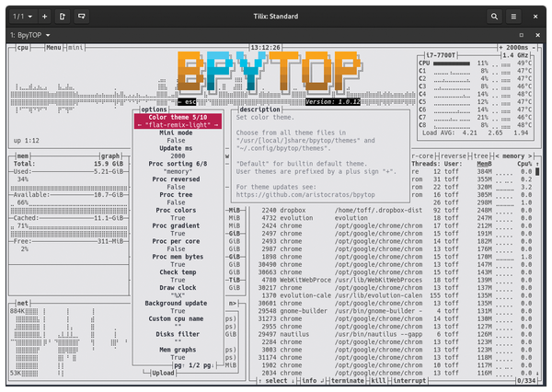Toggle the Mini mode option
Viewport: 552px width, 392px height.
click(x=176, y=136)
